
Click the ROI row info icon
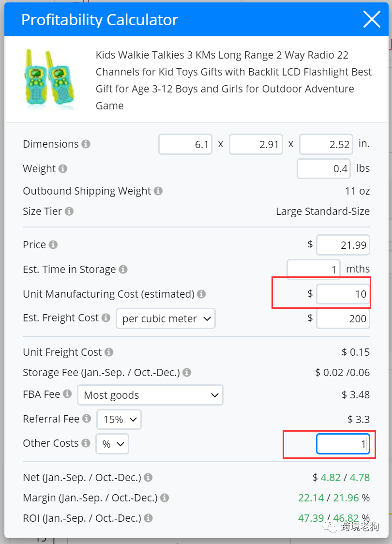148,518
